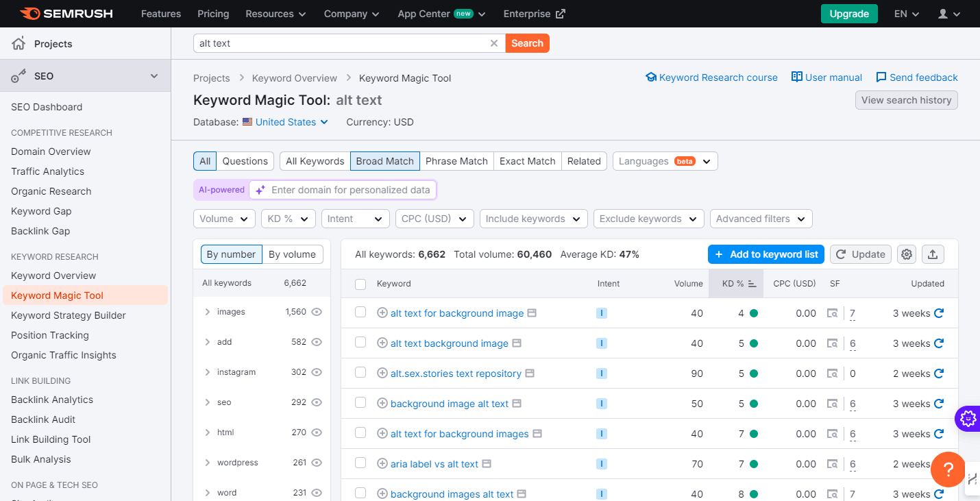Open table settings gear icon
The image size is (980, 501).
coord(907,254)
